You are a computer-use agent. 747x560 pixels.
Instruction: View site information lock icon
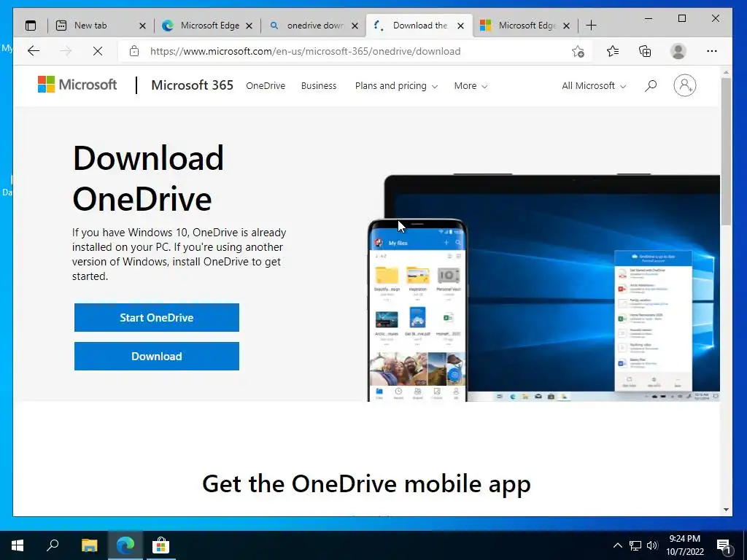pyautogui.click(x=134, y=51)
